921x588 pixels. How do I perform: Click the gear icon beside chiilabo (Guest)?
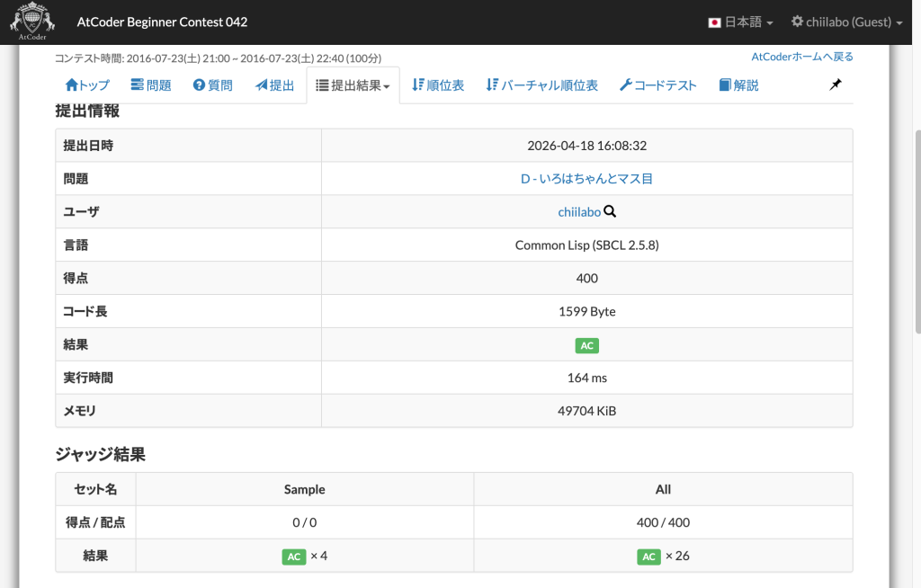pos(797,22)
